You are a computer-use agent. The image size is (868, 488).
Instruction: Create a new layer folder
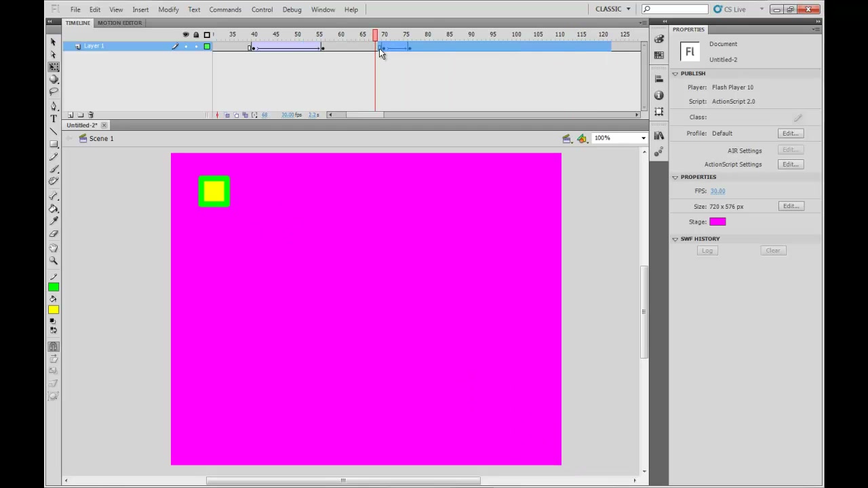coord(80,115)
